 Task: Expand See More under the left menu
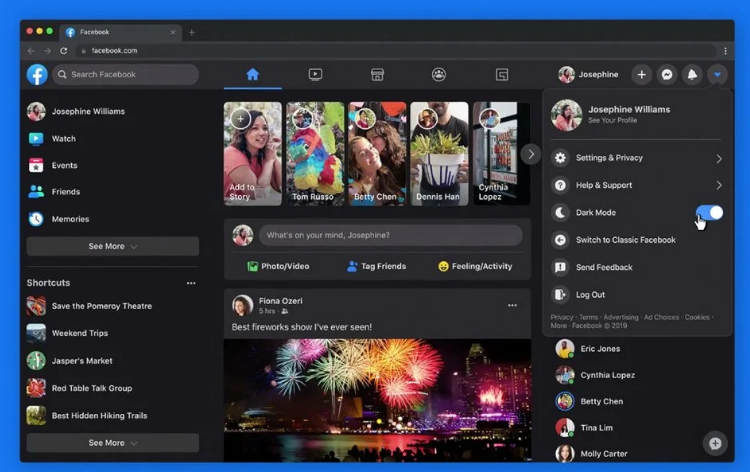pos(112,246)
